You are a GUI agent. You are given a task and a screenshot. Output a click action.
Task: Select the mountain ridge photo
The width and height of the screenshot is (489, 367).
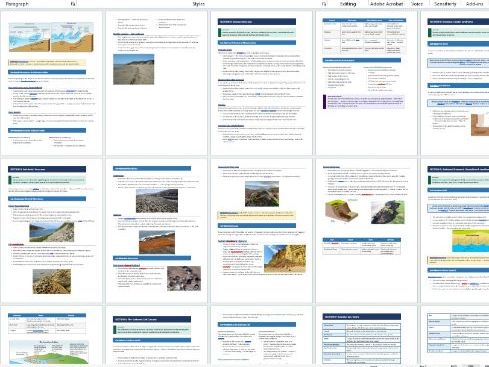tap(262, 194)
